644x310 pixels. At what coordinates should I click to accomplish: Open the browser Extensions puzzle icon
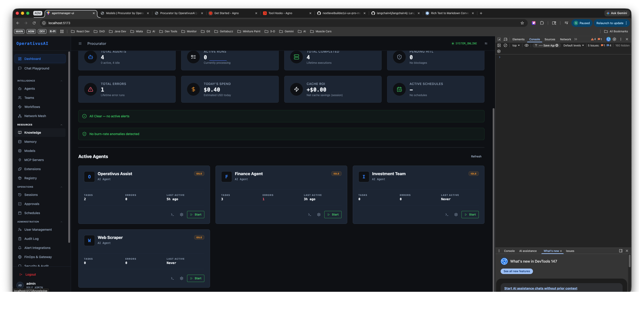point(542,23)
